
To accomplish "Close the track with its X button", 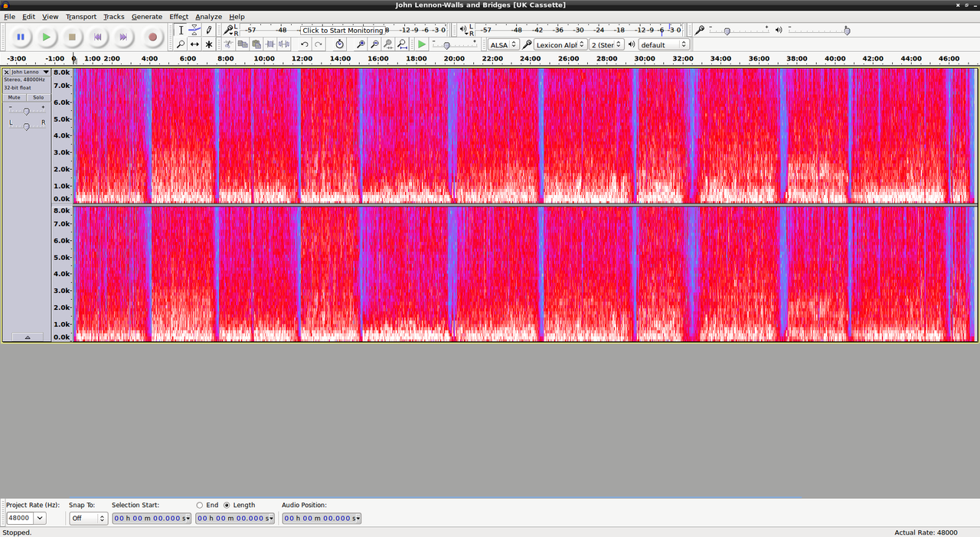I will pos(6,72).
